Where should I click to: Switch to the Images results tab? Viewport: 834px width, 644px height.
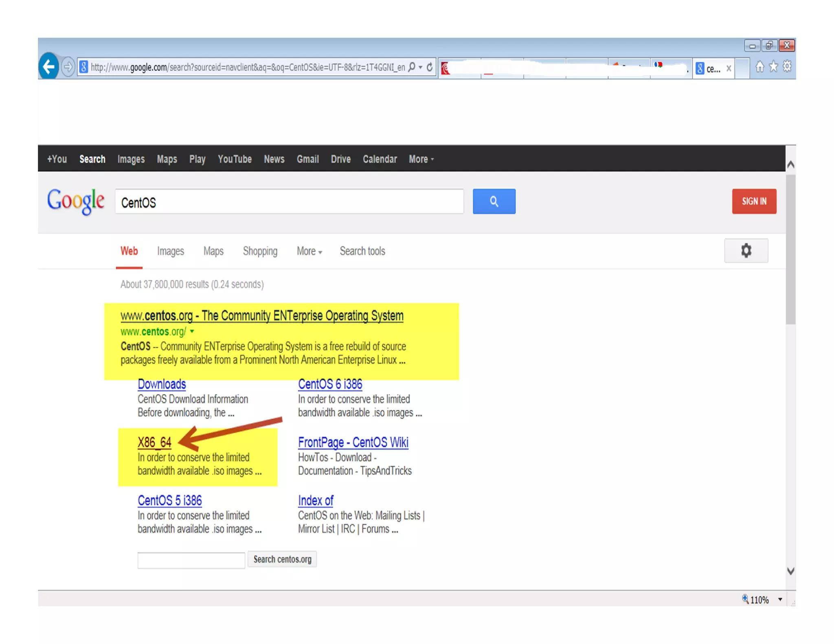pyautogui.click(x=170, y=251)
